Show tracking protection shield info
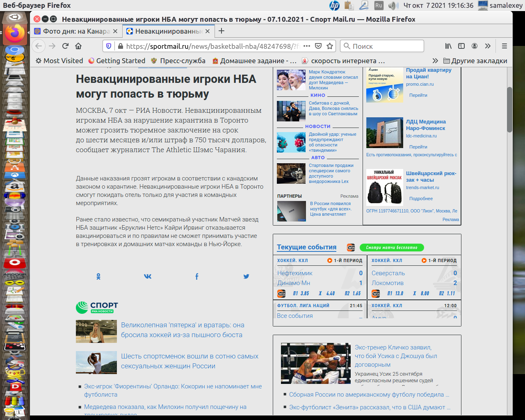 pos(109,46)
